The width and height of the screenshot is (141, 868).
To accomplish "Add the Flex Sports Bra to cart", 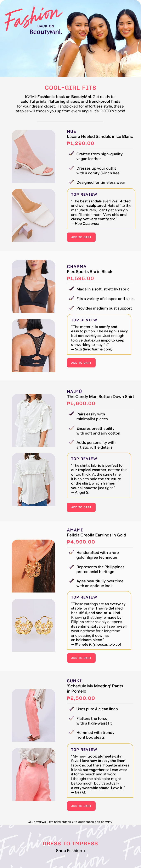I will click(81, 363).
